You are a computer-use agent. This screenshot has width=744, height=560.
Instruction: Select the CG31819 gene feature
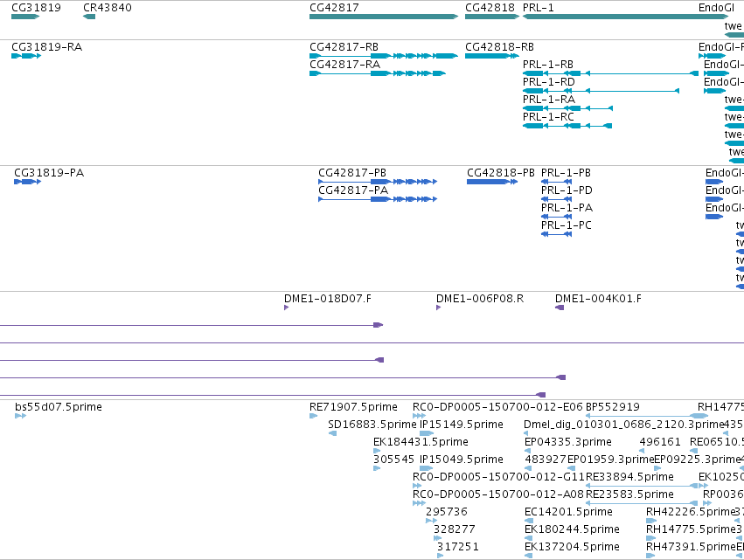[25, 17]
